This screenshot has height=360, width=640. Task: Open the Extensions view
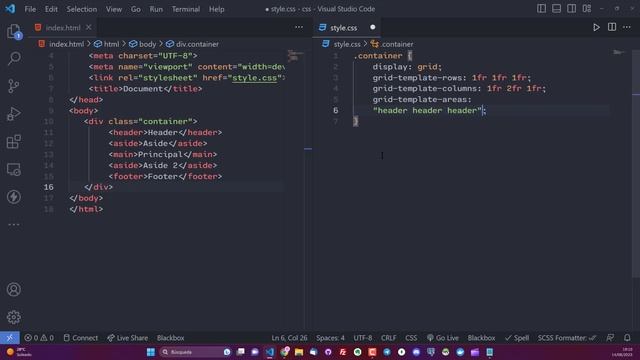[x=13, y=142]
